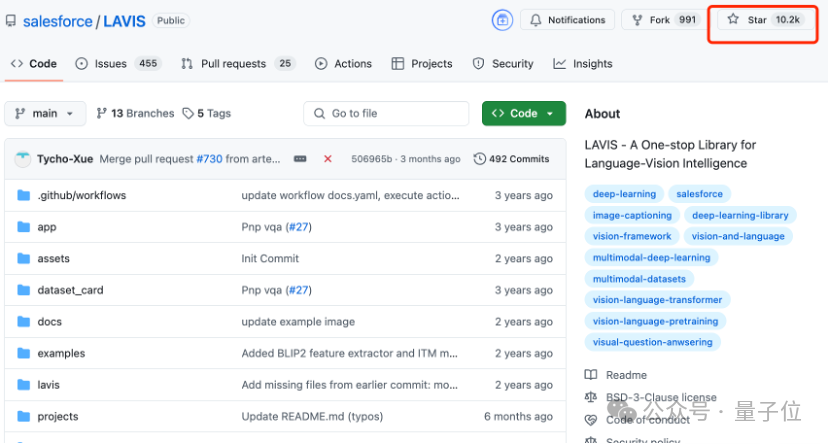Open the Notifications button
The width and height of the screenshot is (828, 444).
point(568,20)
